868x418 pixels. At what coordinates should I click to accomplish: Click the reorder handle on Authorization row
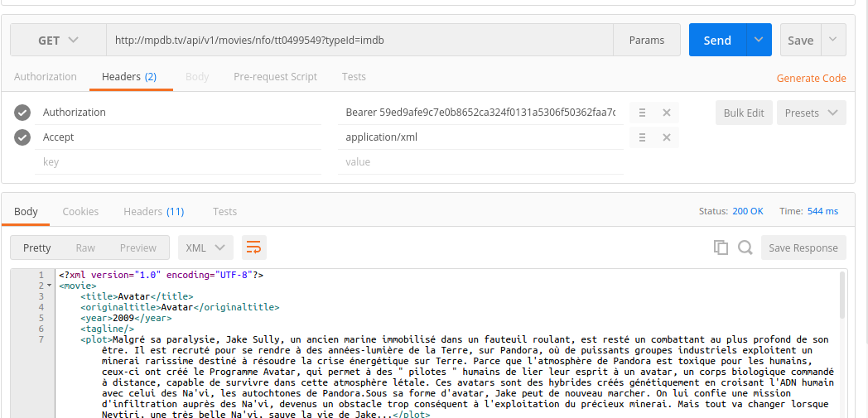coord(642,113)
